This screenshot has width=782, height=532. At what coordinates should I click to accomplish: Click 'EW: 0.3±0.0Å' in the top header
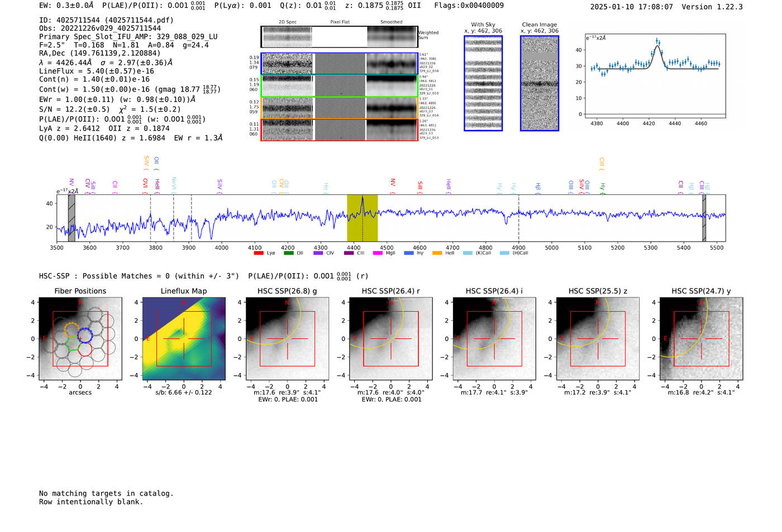[66, 6]
